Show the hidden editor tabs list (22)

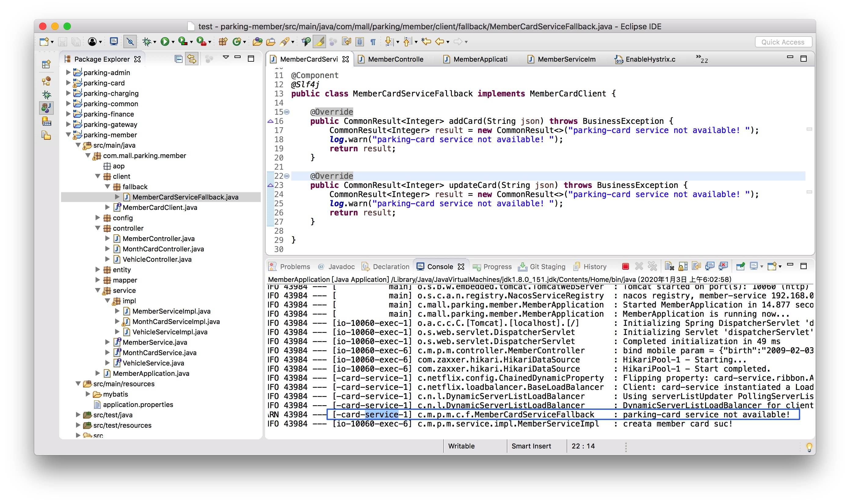pyautogui.click(x=702, y=59)
